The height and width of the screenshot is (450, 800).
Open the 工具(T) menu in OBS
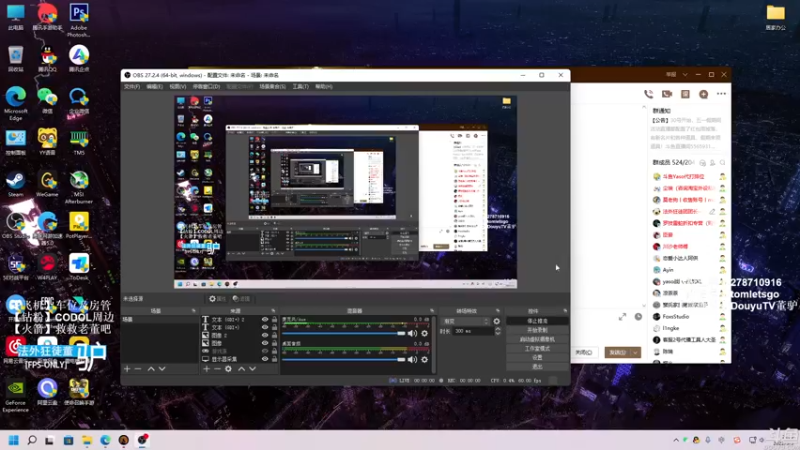301,87
